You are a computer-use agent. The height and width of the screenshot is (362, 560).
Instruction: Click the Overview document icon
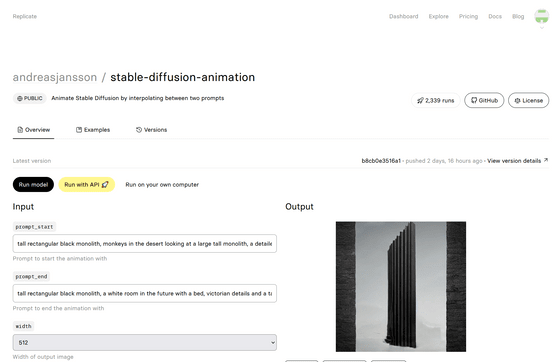[x=20, y=130]
